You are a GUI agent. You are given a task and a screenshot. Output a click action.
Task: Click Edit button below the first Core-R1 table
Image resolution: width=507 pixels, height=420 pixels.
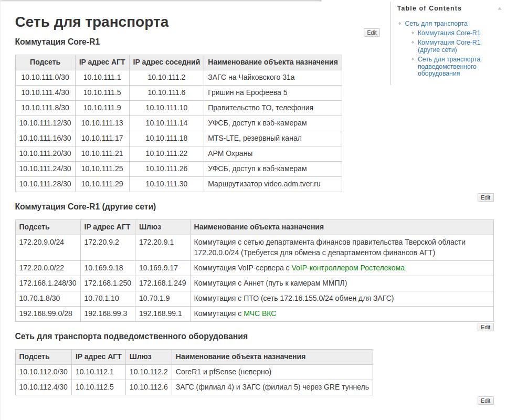485,197
